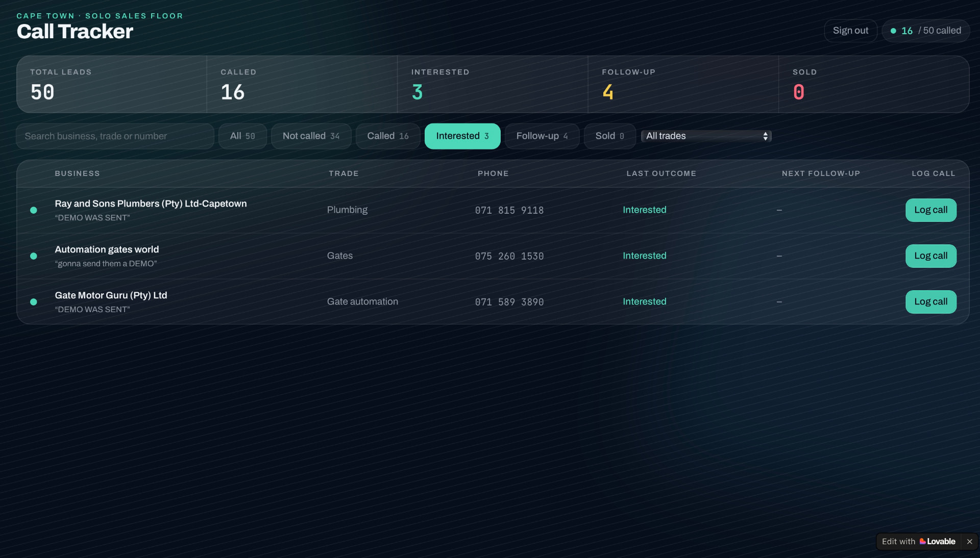980x558 pixels.
Task: Click phone number 071 589 3890
Action: 509,302
